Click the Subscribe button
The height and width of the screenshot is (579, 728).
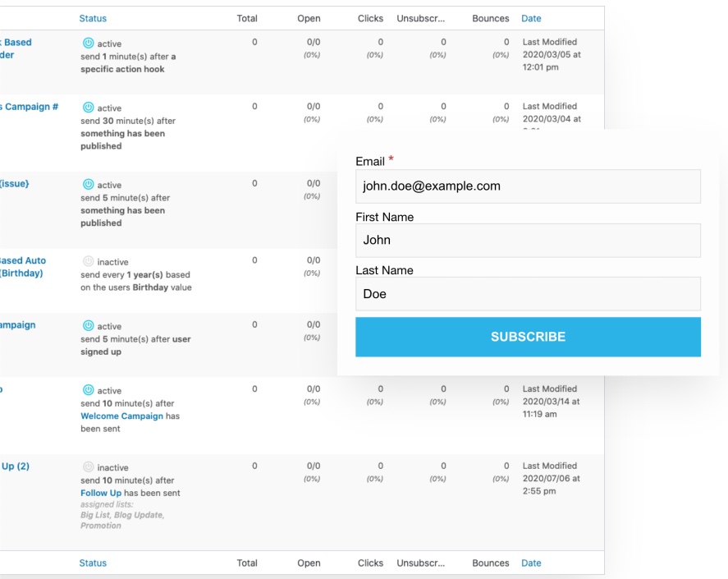pyautogui.click(x=528, y=337)
